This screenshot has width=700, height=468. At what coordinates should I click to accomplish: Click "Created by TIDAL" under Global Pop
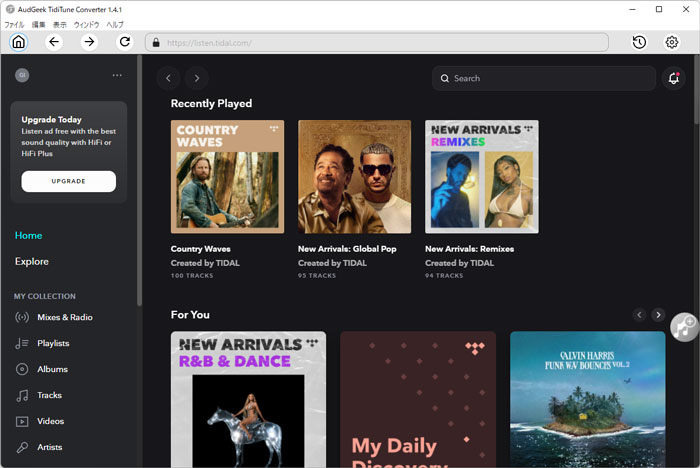pos(332,263)
